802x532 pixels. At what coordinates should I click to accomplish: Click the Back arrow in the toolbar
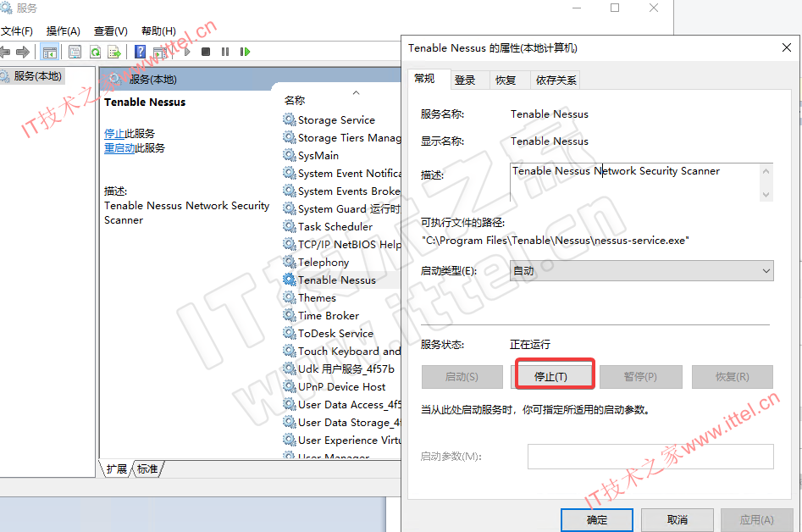(4, 52)
